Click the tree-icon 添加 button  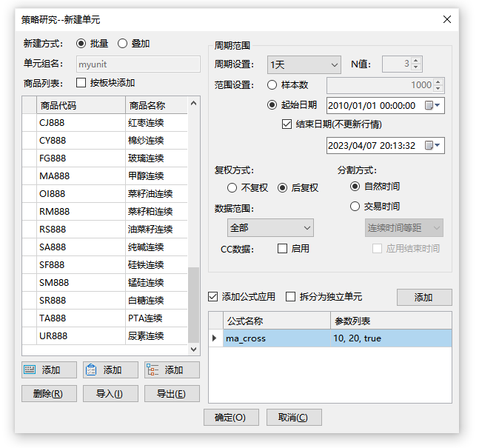[172, 370]
